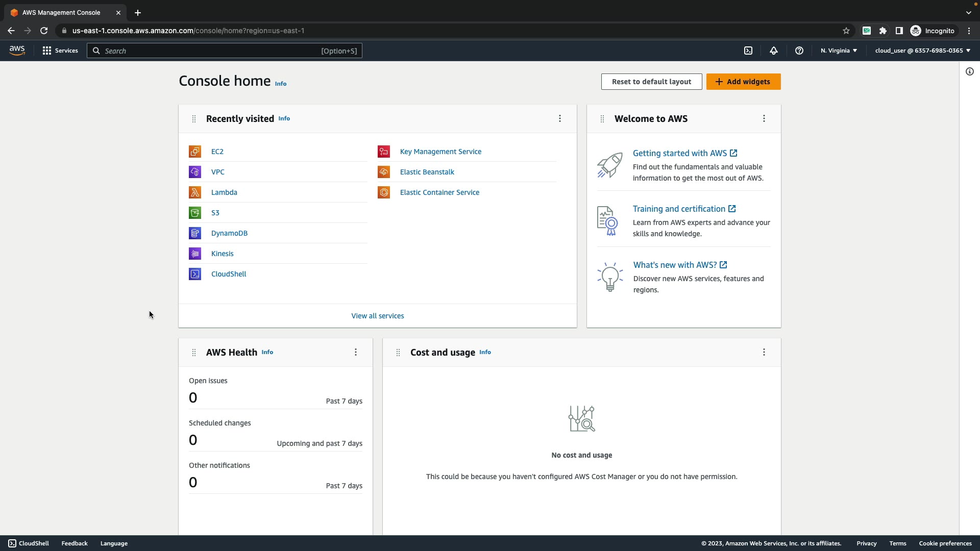Click the Kinesis service icon

[x=195, y=254]
